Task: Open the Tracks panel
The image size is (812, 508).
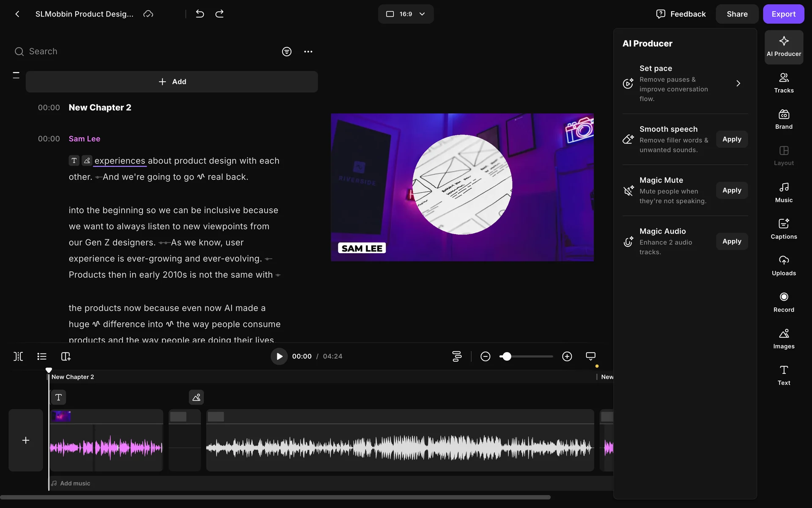Action: (784, 83)
